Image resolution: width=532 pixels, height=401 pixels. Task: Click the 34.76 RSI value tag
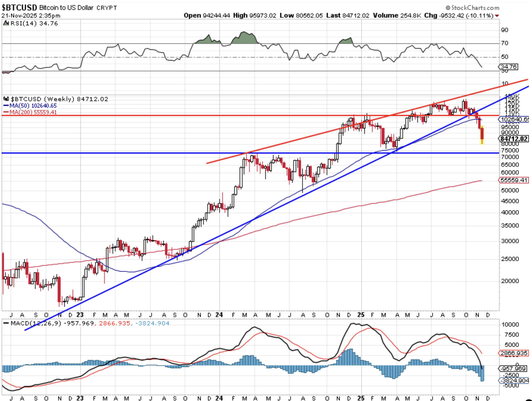point(508,67)
